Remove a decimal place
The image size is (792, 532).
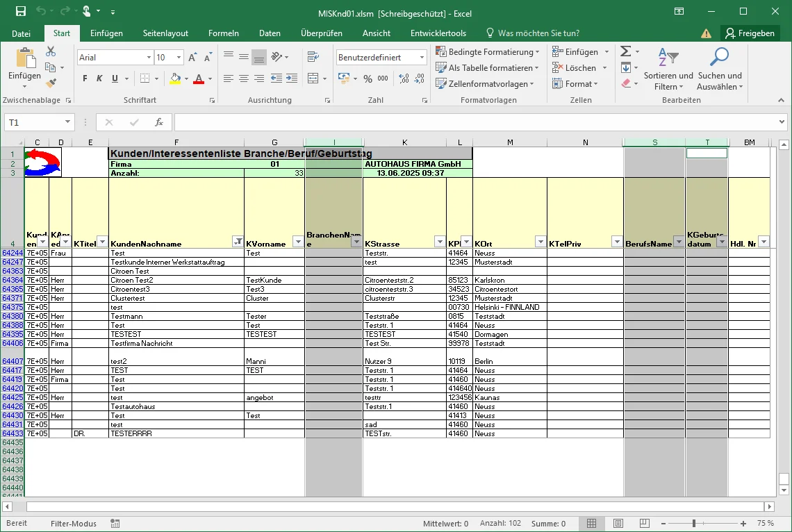point(419,78)
